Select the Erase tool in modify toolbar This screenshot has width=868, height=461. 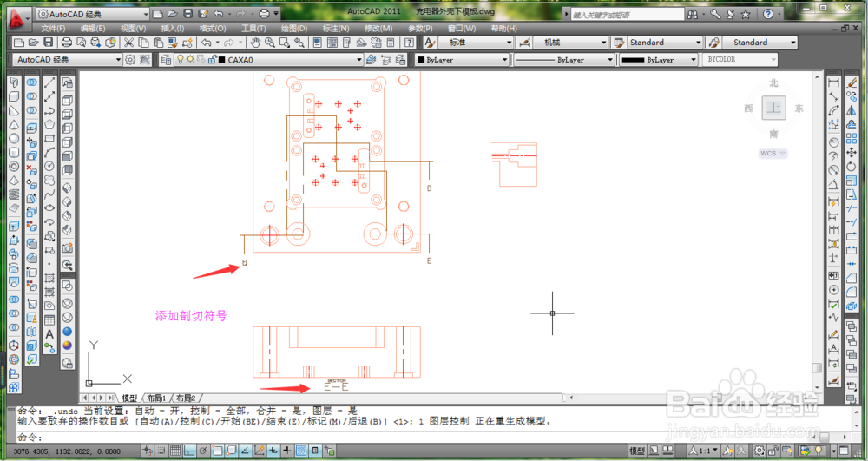(x=852, y=82)
